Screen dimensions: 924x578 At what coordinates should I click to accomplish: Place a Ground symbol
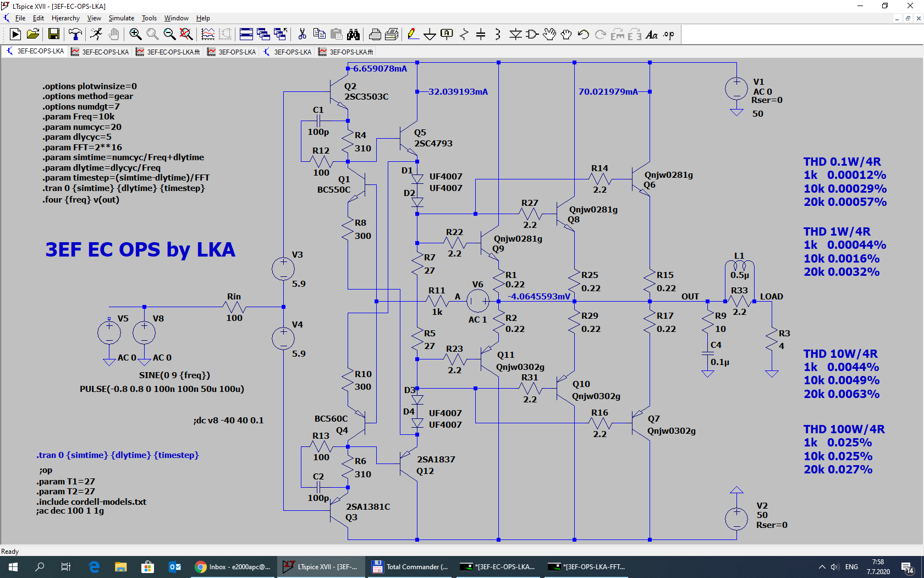pyautogui.click(x=430, y=35)
